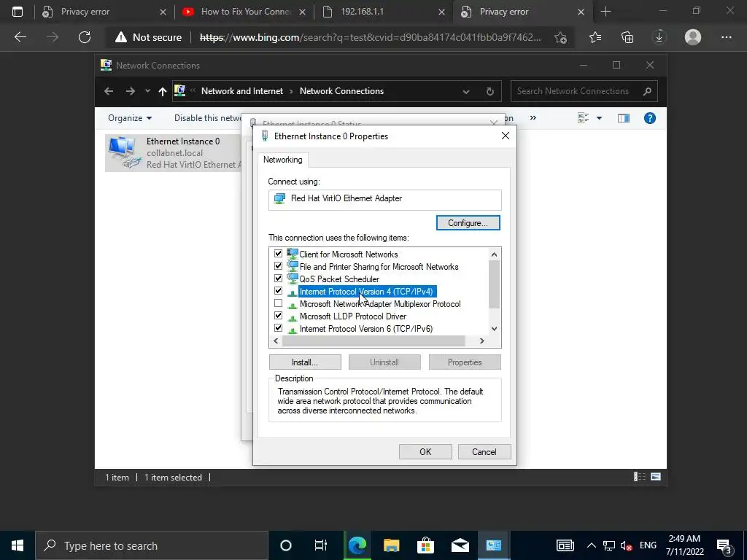Open recent locations dropdown arrow
This screenshot has height=560, width=747.
click(x=147, y=91)
